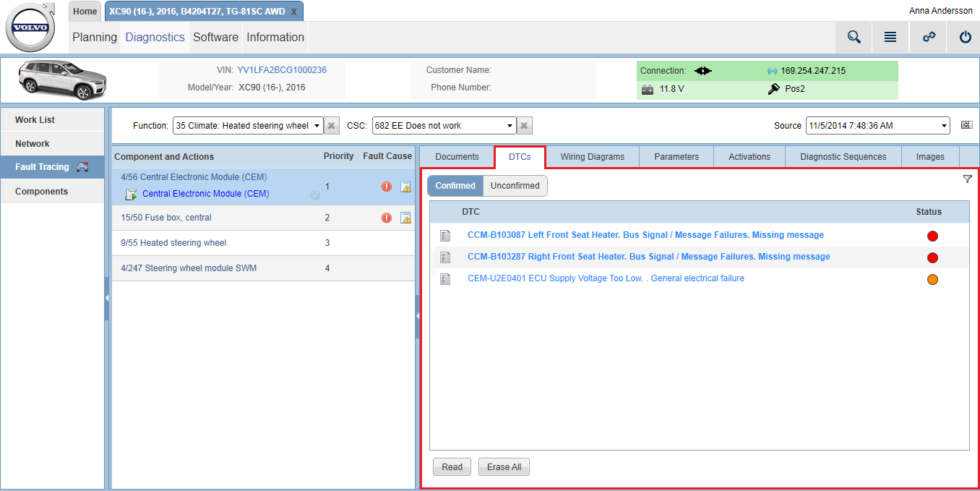Open document icon for CCM-B103287 DTC
Image resolution: width=980 pixels, height=491 pixels.
445,257
